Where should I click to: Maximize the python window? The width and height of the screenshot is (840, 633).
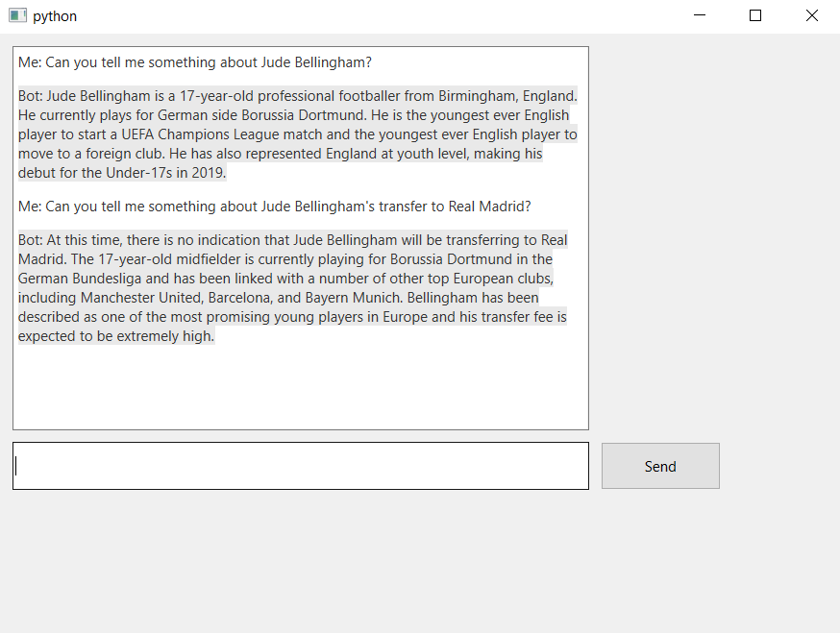pos(755,15)
